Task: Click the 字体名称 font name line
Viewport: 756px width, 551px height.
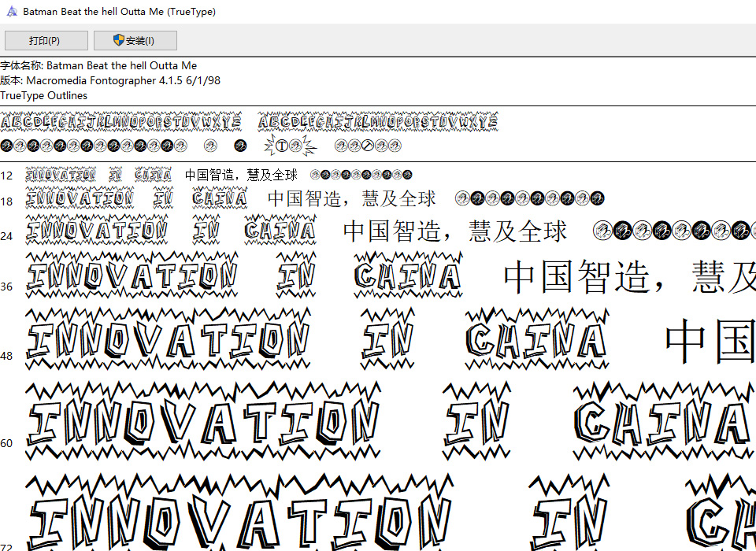Action: point(98,65)
